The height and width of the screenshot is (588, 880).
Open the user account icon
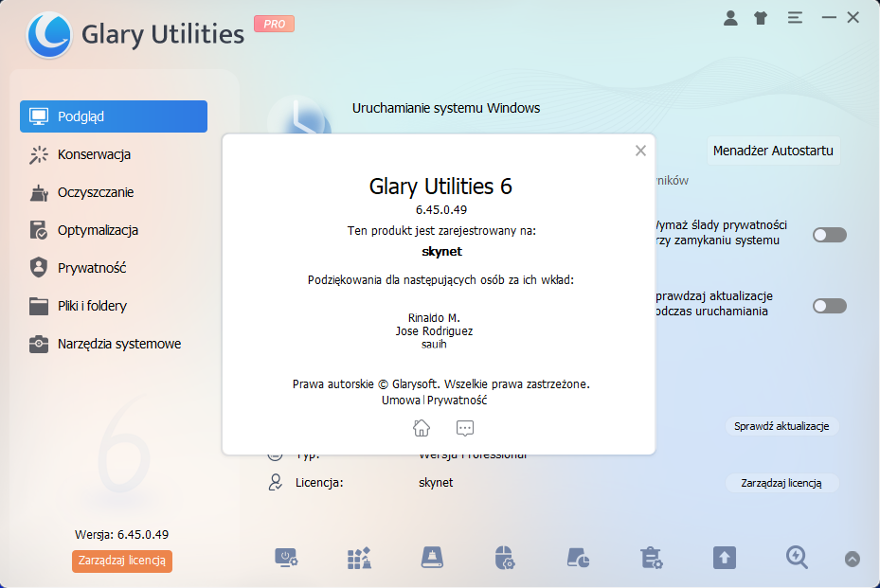(730, 18)
